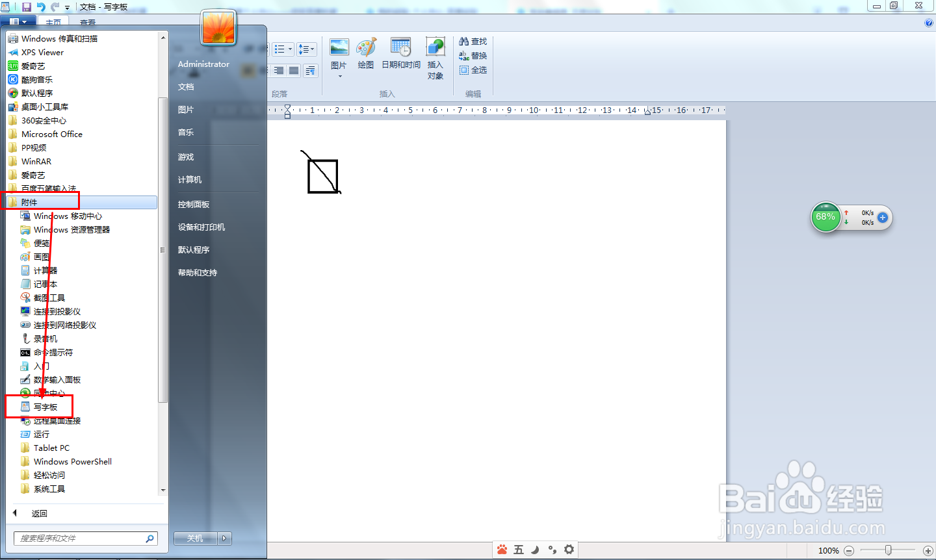Click the zoom in plus button

pyautogui.click(x=928, y=551)
